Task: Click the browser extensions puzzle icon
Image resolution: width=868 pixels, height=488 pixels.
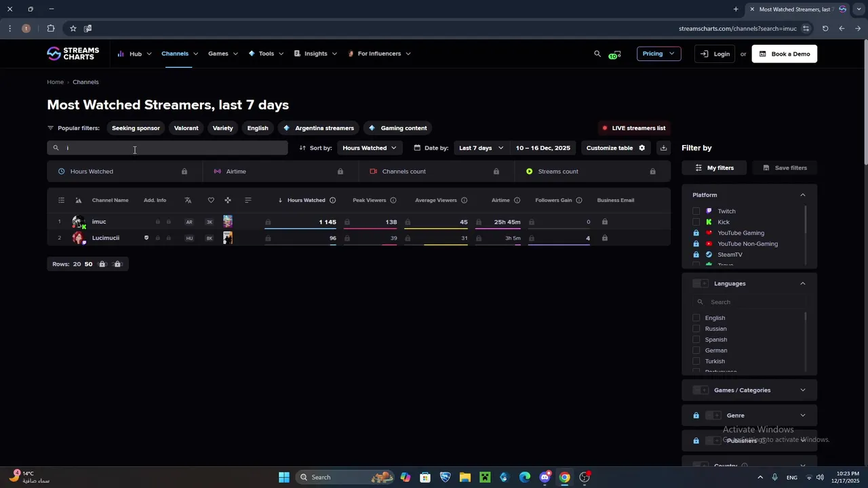Action: (51, 28)
